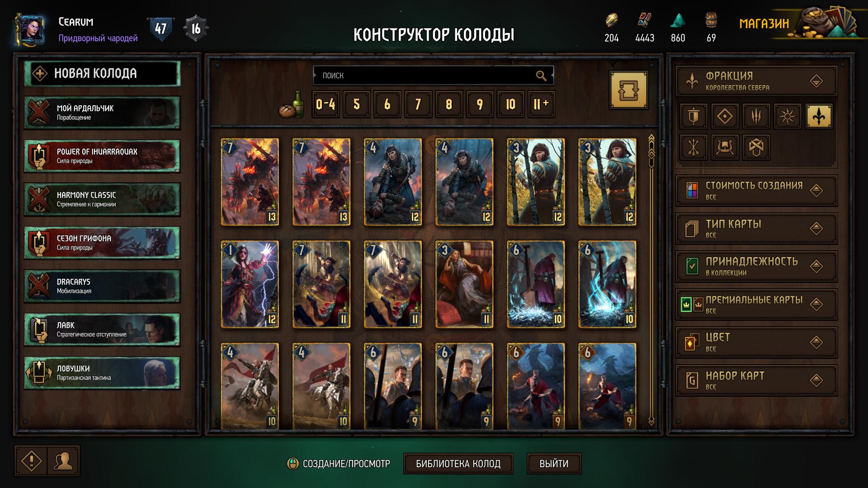Select the Scoia'tael crossed-arrows faction icon
This screenshot has height=488, width=868.
pos(693,147)
